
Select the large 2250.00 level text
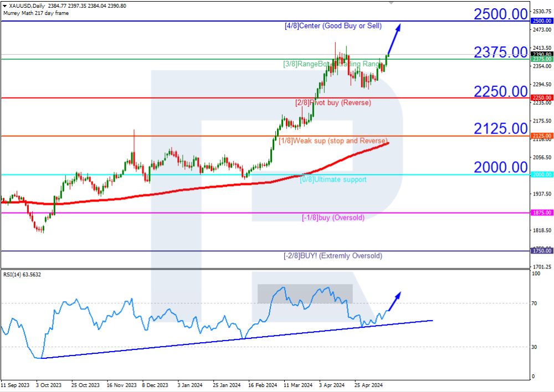pos(500,91)
